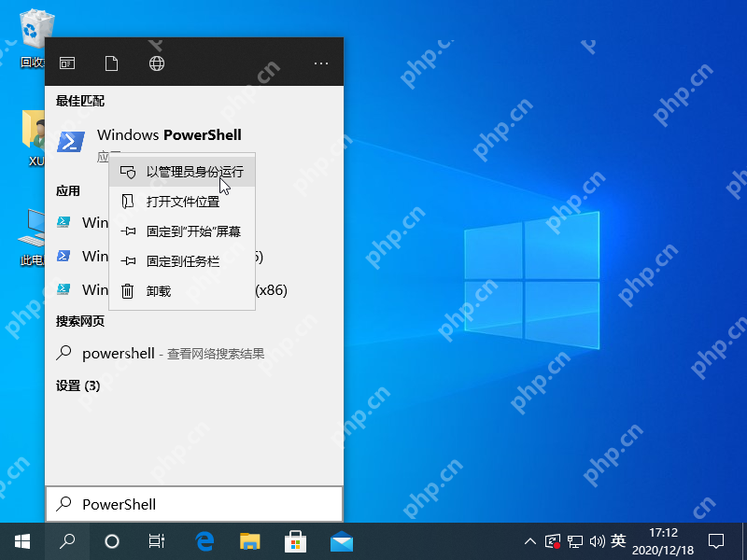This screenshot has width=747, height=560.
Task: Launch Microsoft Edge from taskbar
Action: click(x=204, y=540)
